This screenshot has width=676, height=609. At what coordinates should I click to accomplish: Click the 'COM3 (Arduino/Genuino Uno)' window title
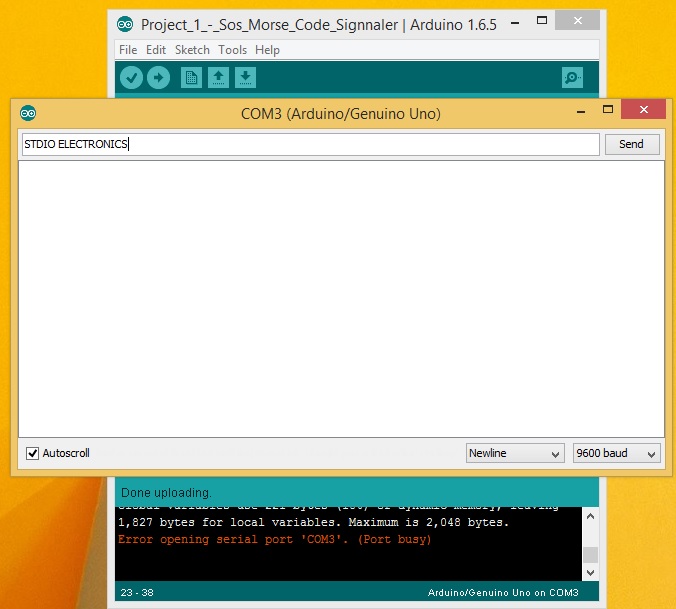point(341,114)
